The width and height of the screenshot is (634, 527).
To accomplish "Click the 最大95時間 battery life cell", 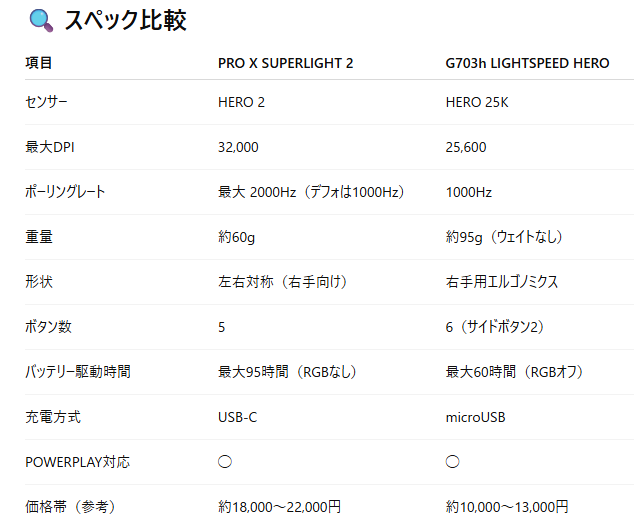I will click(287, 372).
